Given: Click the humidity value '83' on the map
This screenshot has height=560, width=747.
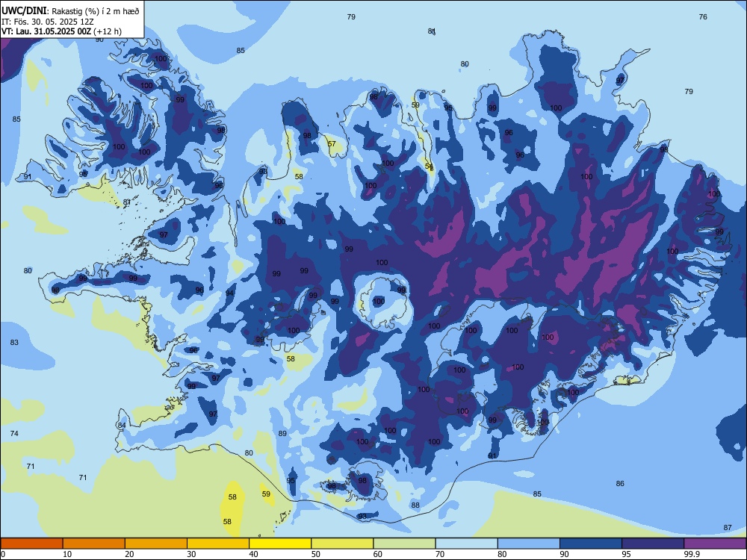Looking at the screenshot, I should (14, 343).
